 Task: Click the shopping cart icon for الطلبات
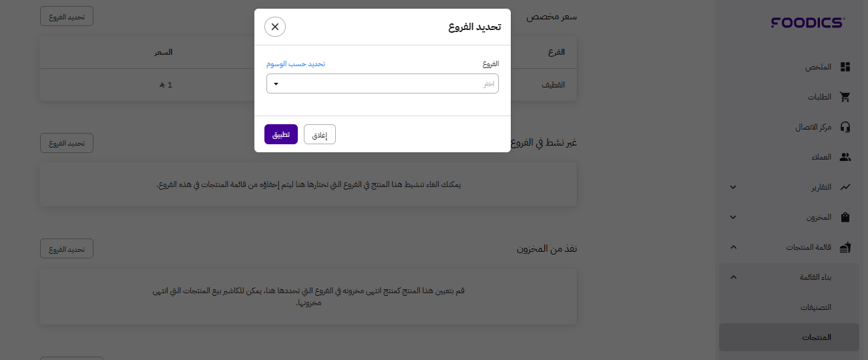(x=845, y=97)
